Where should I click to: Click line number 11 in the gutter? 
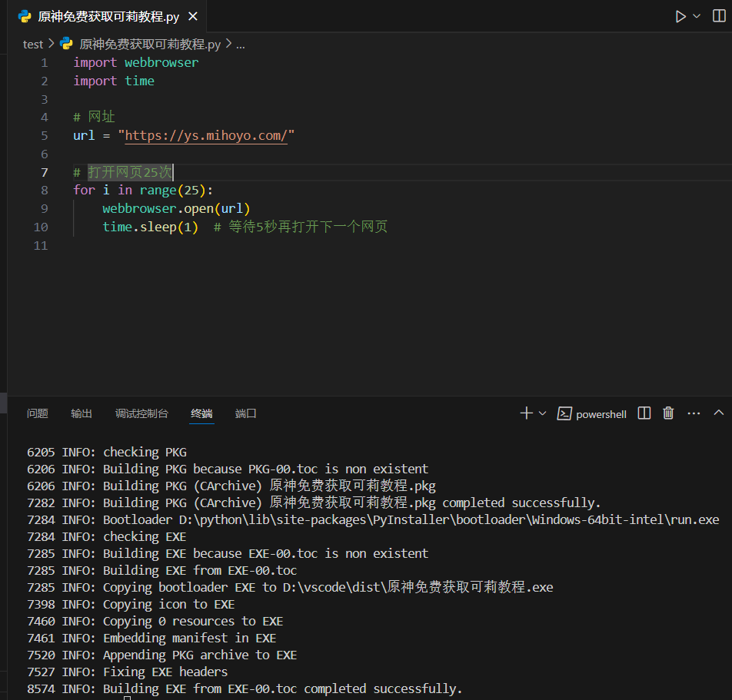coord(41,245)
